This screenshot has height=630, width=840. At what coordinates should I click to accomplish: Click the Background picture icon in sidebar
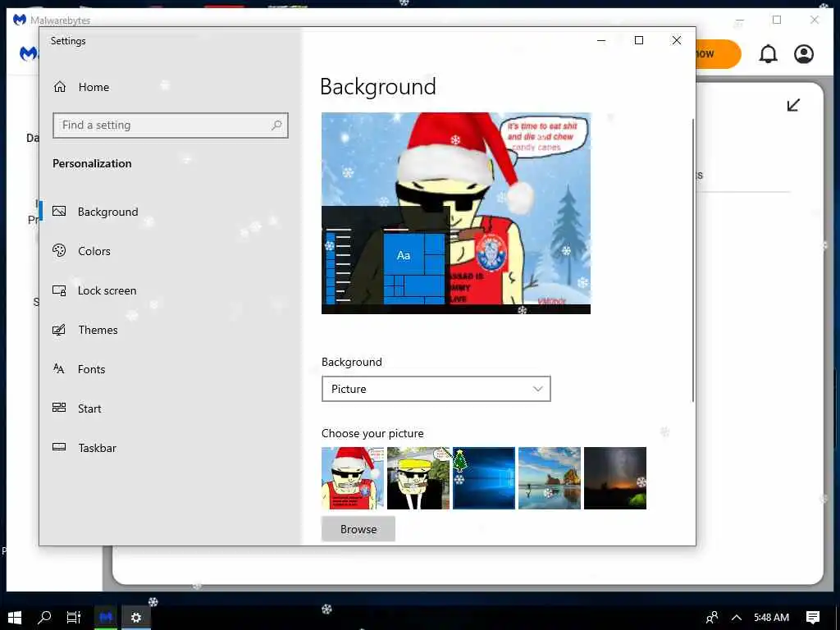point(59,211)
